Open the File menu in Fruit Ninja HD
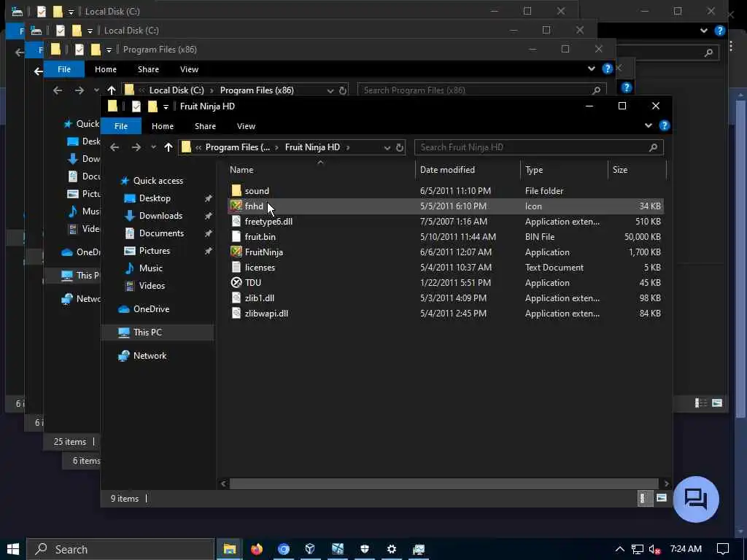Image resolution: width=747 pixels, height=560 pixels. point(121,126)
